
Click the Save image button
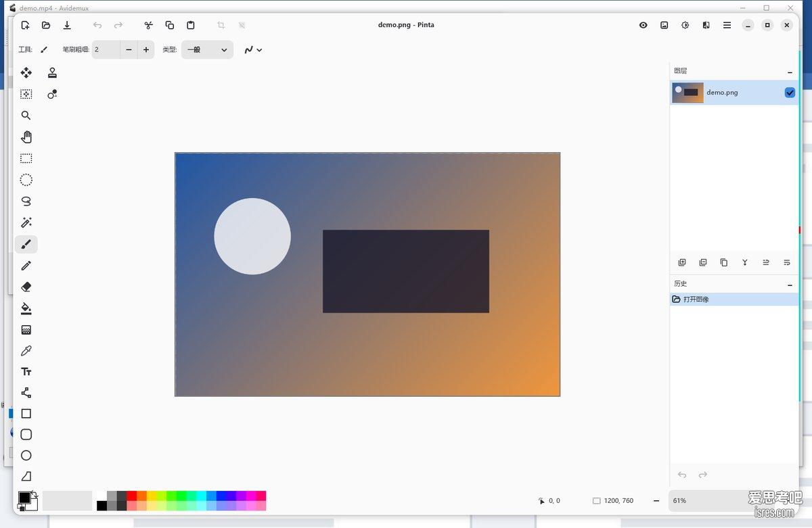tap(67, 25)
